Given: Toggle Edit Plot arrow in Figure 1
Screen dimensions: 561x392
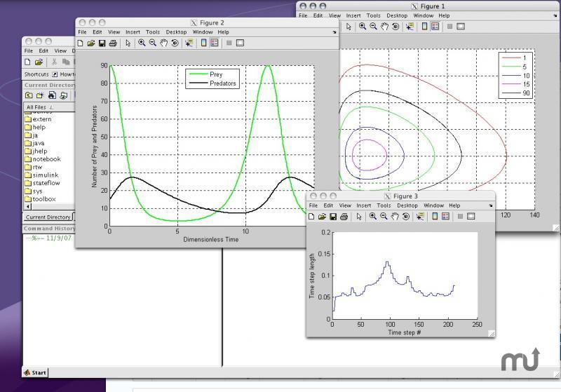Looking at the screenshot, I should [x=349, y=27].
